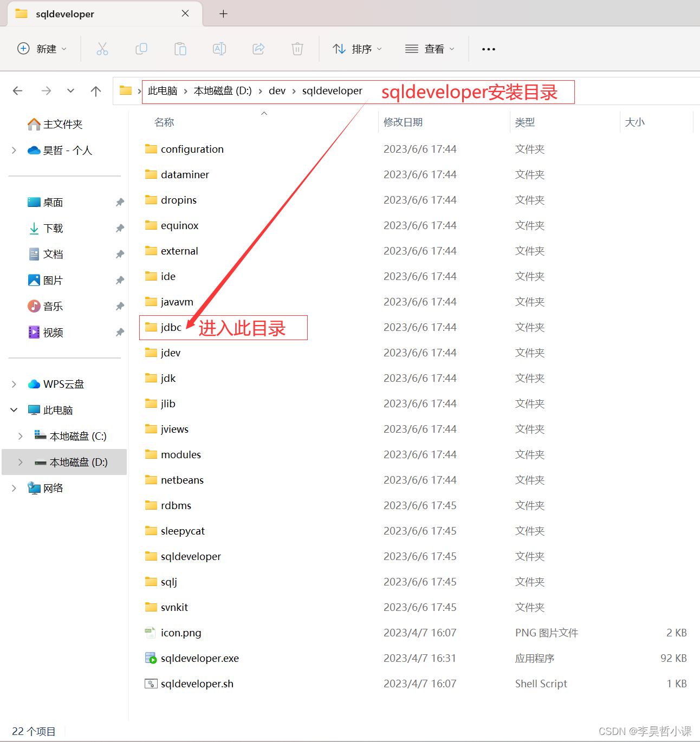Viewport: 700px width, 742px height.
Task: Open a new tab with plus button
Action: point(223,14)
